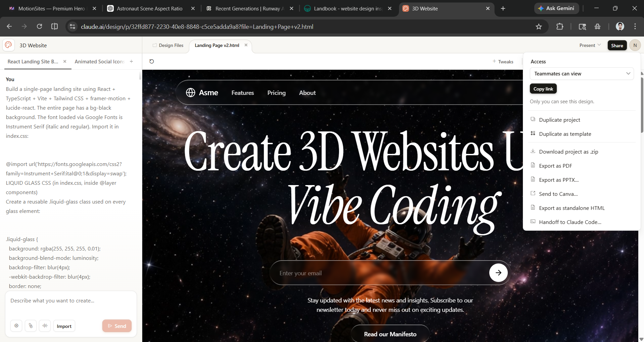Click the Copy link button

point(543,89)
